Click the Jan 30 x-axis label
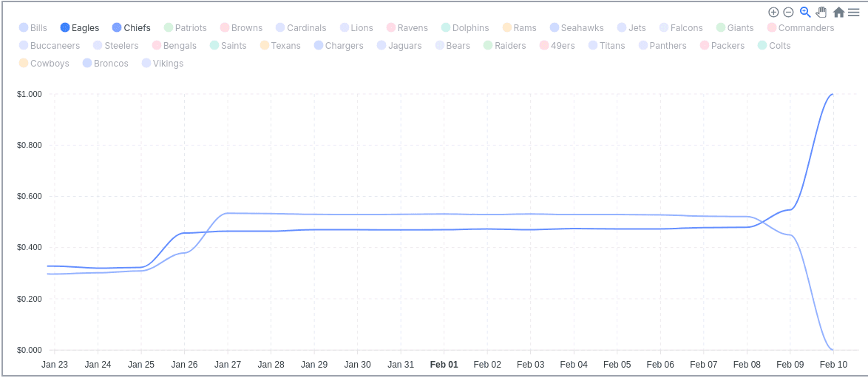 pyautogui.click(x=358, y=365)
